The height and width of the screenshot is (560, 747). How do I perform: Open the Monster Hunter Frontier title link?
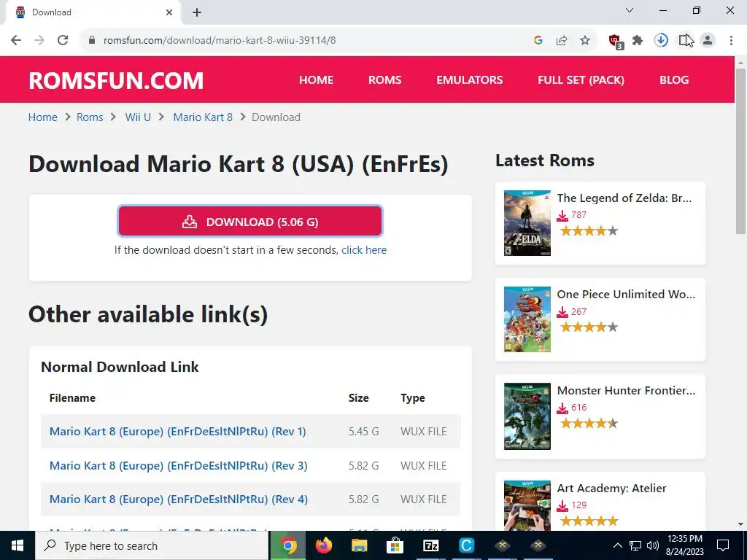pyautogui.click(x=626, y=391)
